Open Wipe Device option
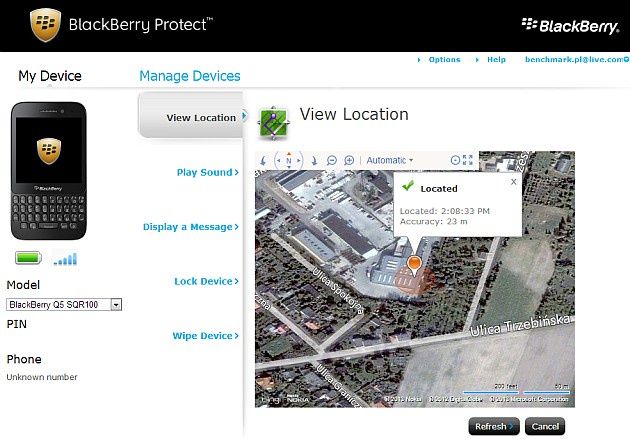This screenshot has width=630, height=439. [x=205, y=336]
